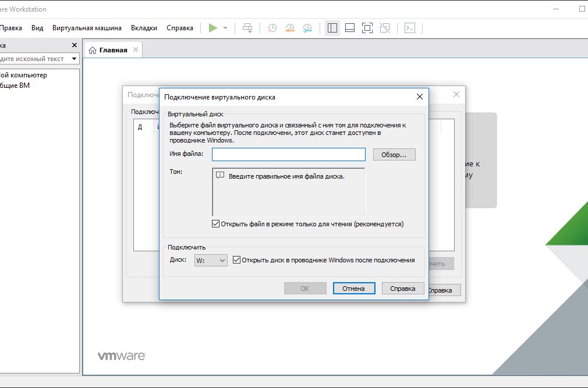The width and height of the screenshot is (588, 388).
Task: Click the console view terminal icon
Action: 410,28
